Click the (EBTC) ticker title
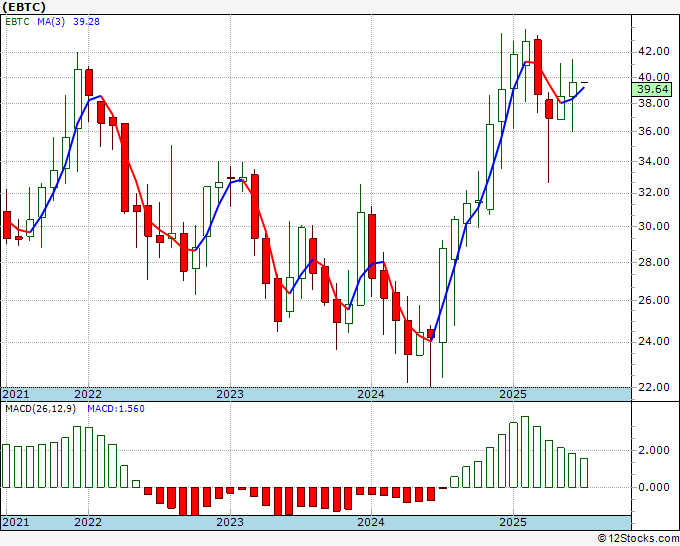This screenshot has height=546, width=680. coord(23,7)
